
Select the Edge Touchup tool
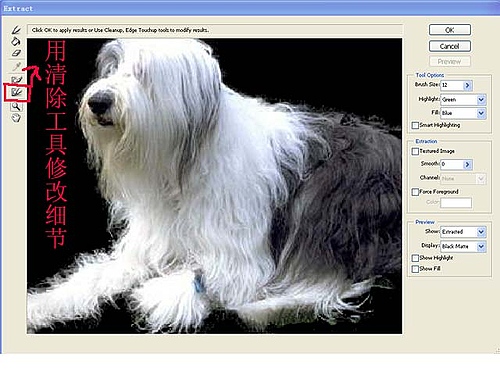tap(16, 92)
